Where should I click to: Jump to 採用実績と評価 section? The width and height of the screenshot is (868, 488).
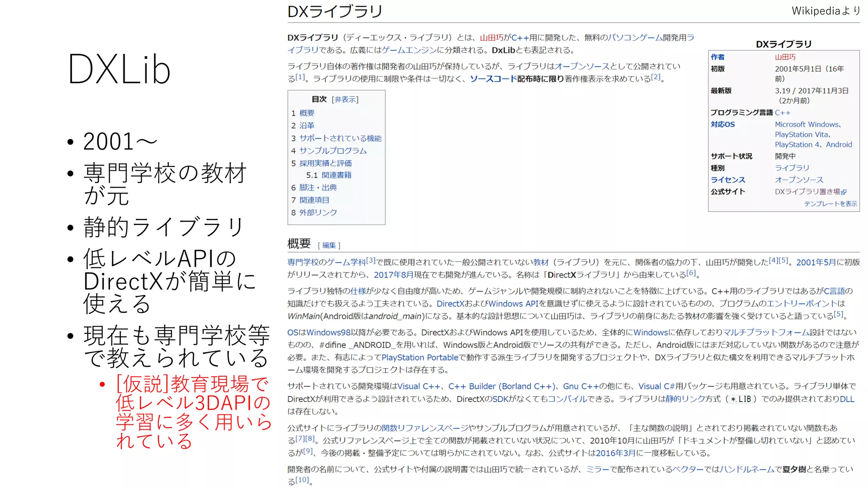[325, 163]
